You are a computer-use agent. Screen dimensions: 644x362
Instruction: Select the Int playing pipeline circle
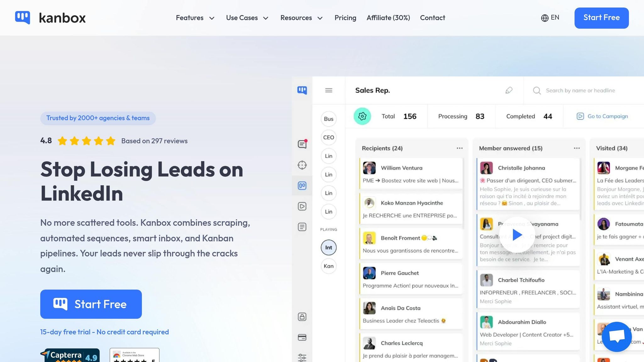(329, 248)
